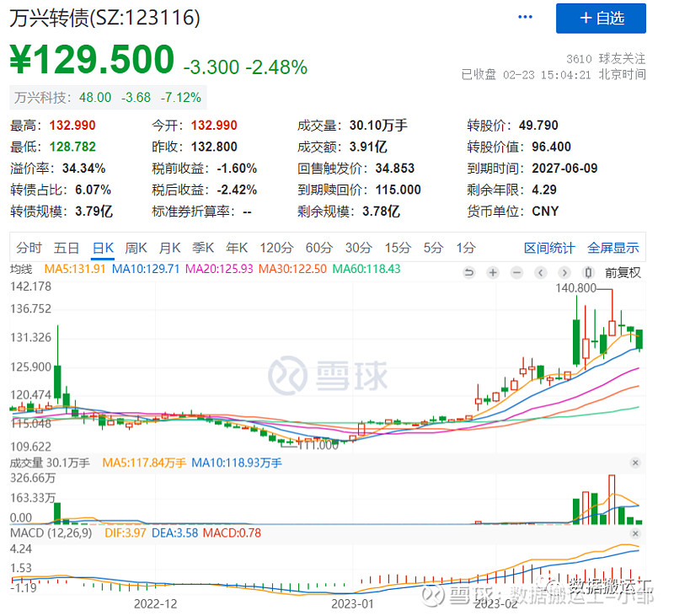Click the 均线 indicator label
Viewport: 674px width, 616px height.
tap(21, 269)
